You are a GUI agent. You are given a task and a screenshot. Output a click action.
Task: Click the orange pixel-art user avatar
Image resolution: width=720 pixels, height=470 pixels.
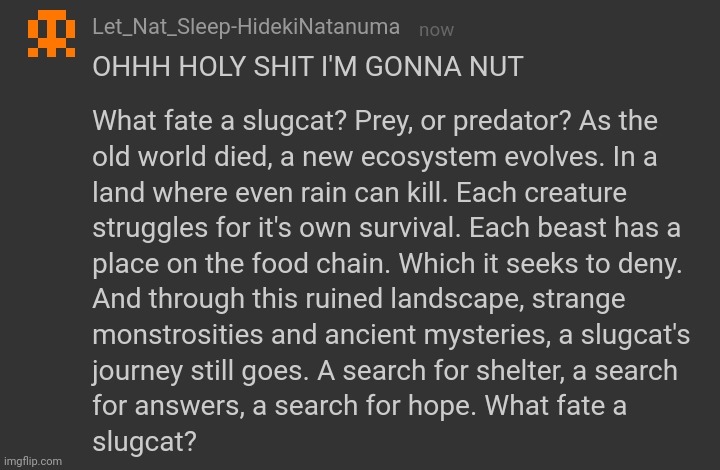tap(51, 33)
